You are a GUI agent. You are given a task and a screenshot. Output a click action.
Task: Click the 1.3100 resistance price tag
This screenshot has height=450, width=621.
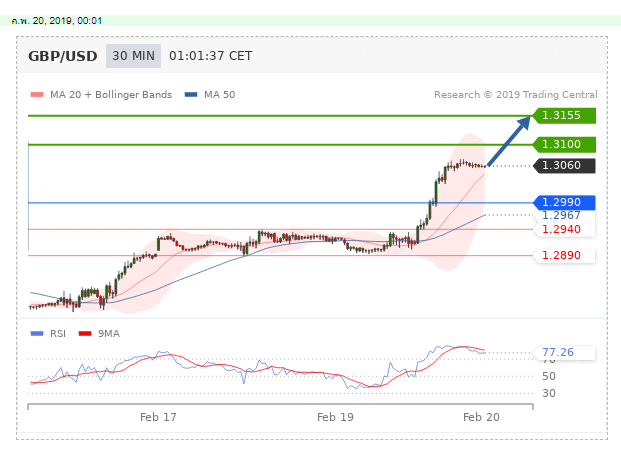coord(564,145)
